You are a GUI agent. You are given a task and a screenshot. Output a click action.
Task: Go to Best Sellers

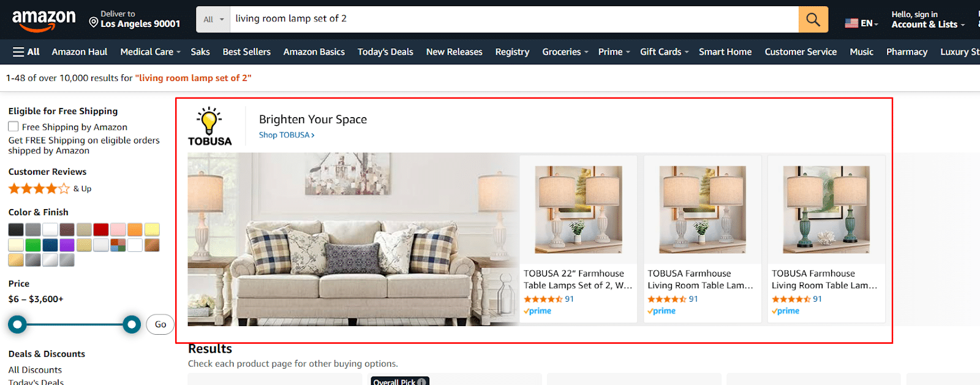click(x=246, y=52)
